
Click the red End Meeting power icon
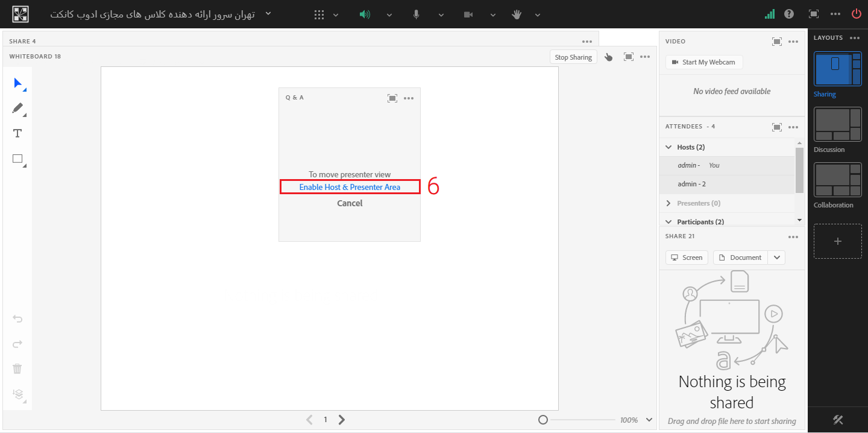[x=856, y=14]
